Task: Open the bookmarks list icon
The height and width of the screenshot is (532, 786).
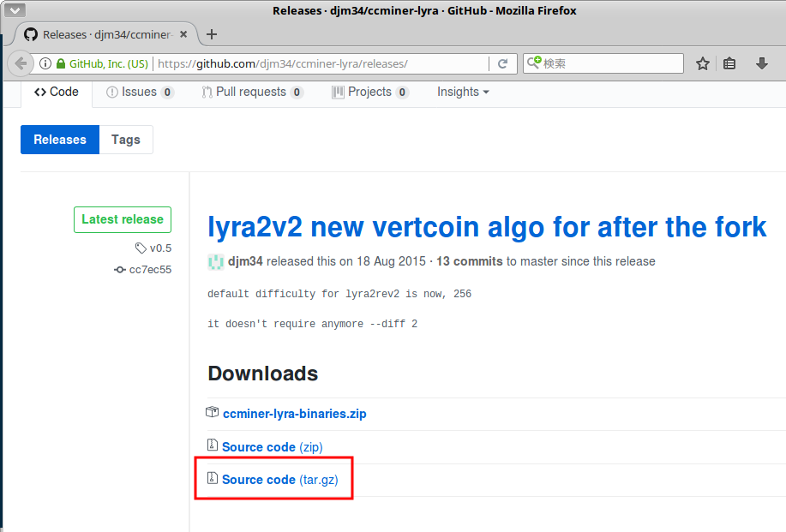Action: pos(729,63)
